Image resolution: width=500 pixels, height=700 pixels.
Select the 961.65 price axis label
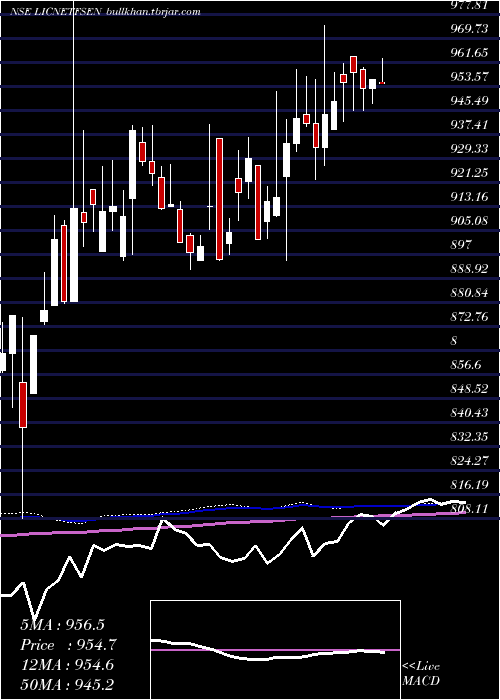tap(471, 53)
